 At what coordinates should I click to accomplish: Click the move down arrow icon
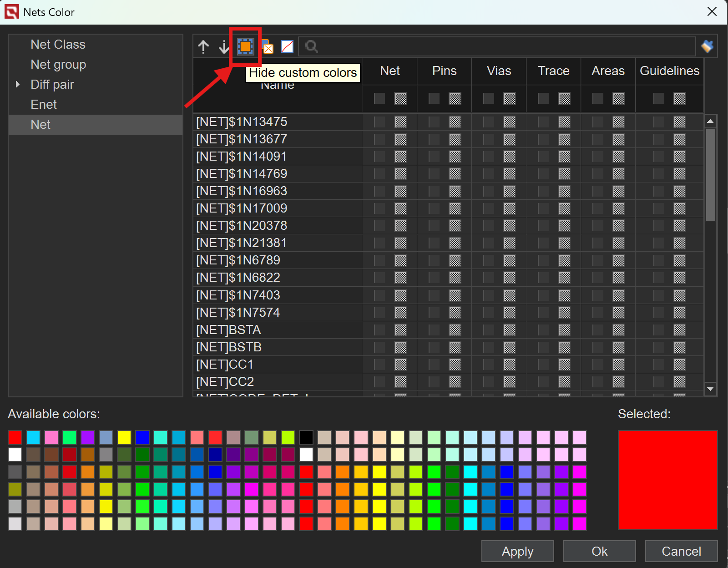(224, 46)
